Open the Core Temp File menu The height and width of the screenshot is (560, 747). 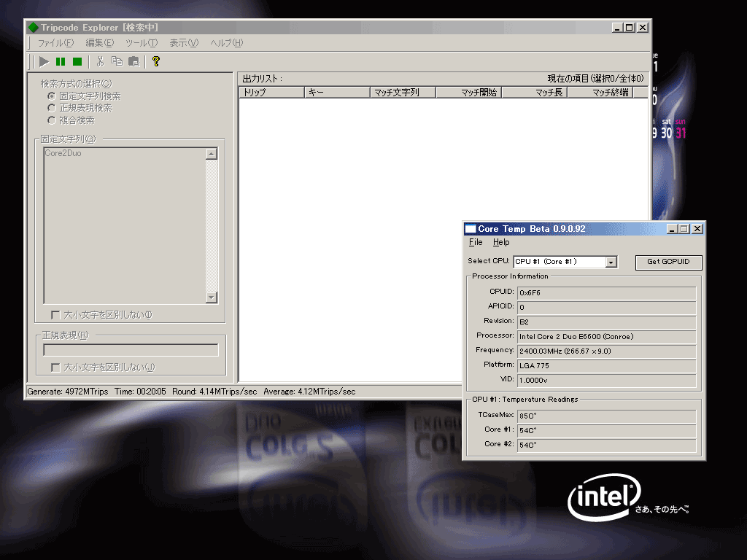click(x=476, y=242)
